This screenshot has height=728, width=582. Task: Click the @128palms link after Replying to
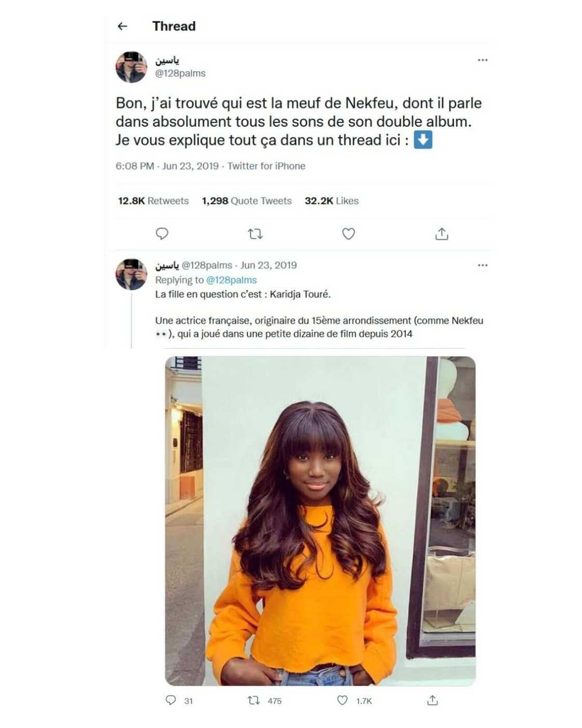point(231,280)
